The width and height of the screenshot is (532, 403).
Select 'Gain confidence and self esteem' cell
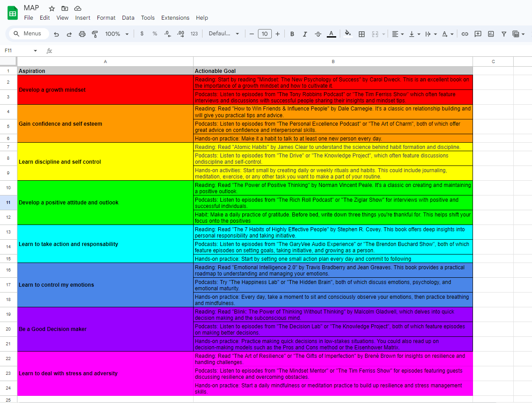pyautogui.click(x=105, y=123)
